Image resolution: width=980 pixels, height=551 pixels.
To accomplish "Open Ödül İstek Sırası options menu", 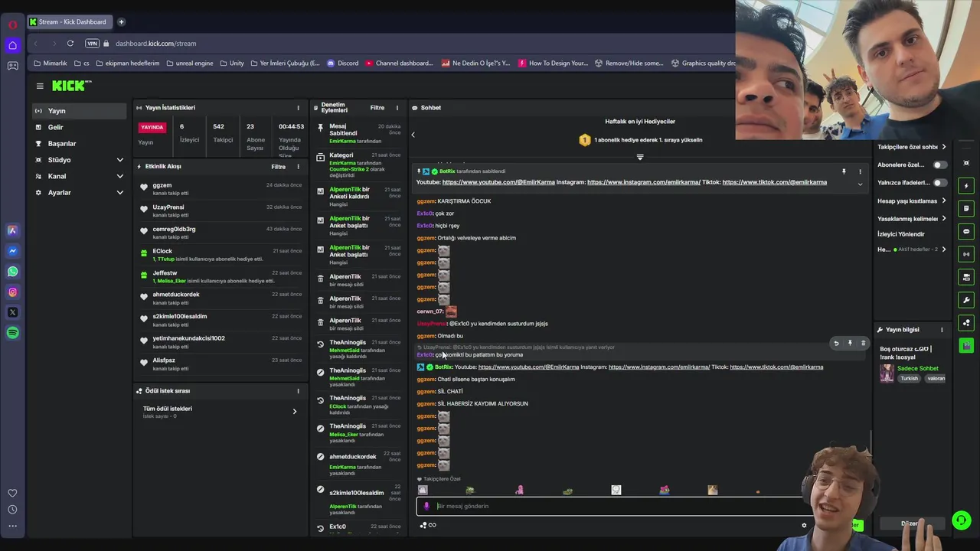I will pyautogui.click(x=298, y=391).
